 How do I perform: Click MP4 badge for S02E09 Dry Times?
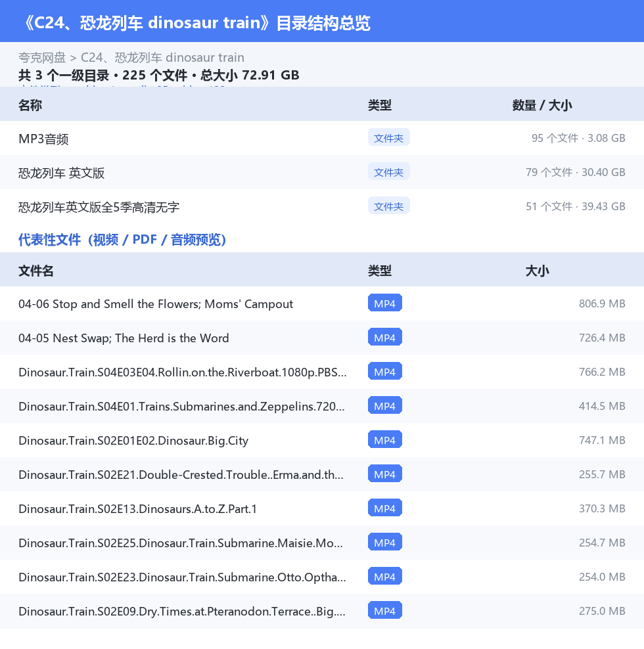pyautogui.click(x=384, y=611)
